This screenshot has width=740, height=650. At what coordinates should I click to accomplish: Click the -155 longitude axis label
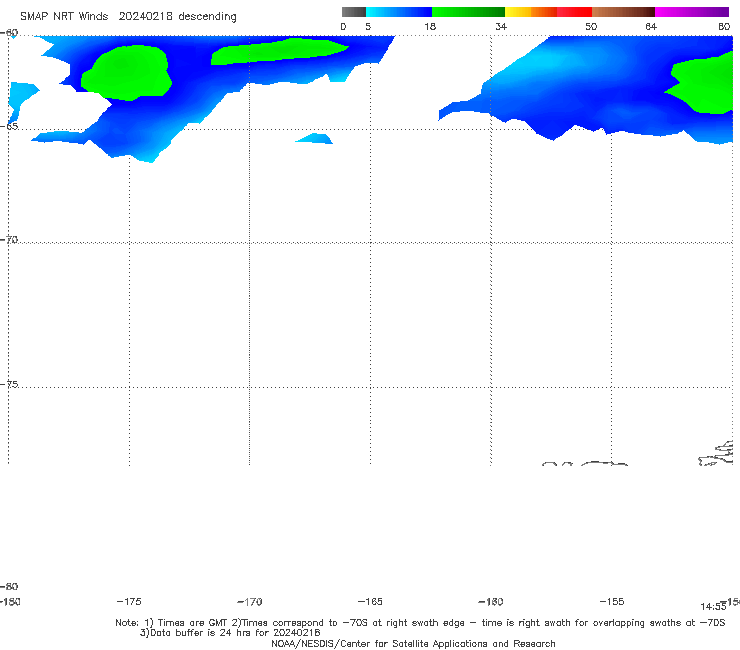(612, 601)
